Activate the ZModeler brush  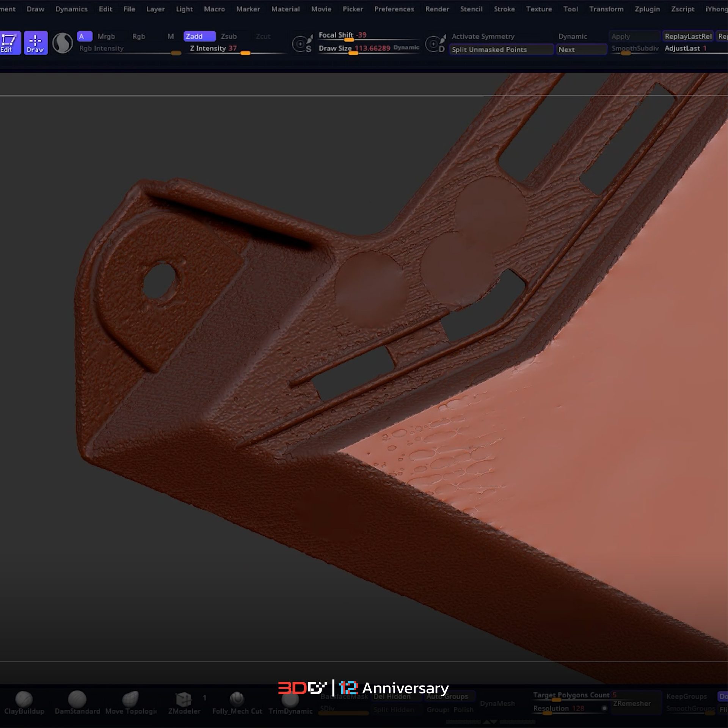tap(184, 699)
